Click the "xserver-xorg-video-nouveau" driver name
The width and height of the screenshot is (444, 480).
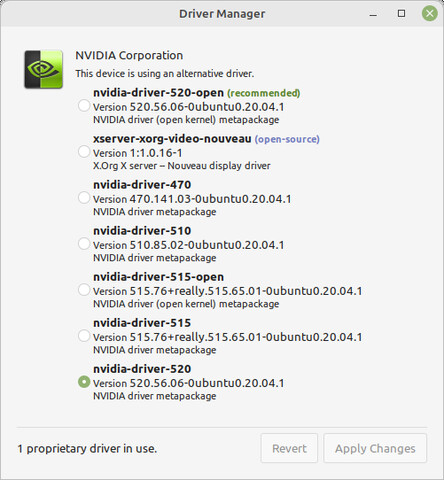point(172,139)
